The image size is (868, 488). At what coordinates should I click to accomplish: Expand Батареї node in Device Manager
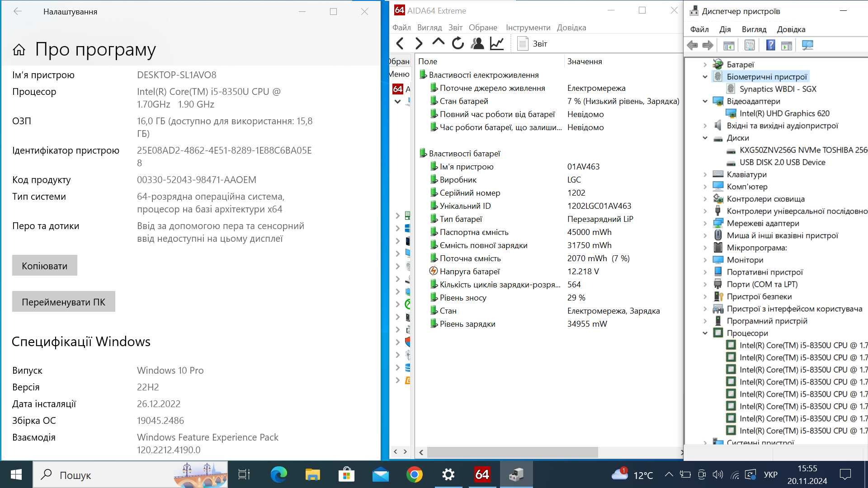(x=705, y=65)
